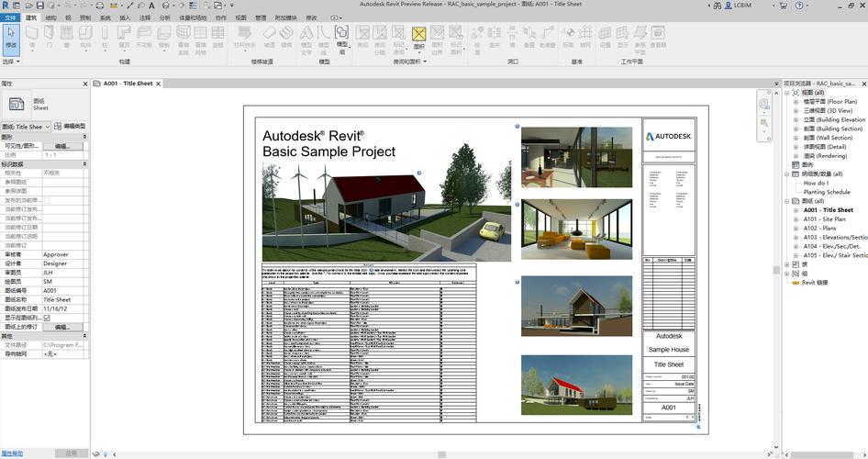Screen dimensions: 868x459
Task: Click the section render thumbnail on sheet
Action: [x=576, y=307]
